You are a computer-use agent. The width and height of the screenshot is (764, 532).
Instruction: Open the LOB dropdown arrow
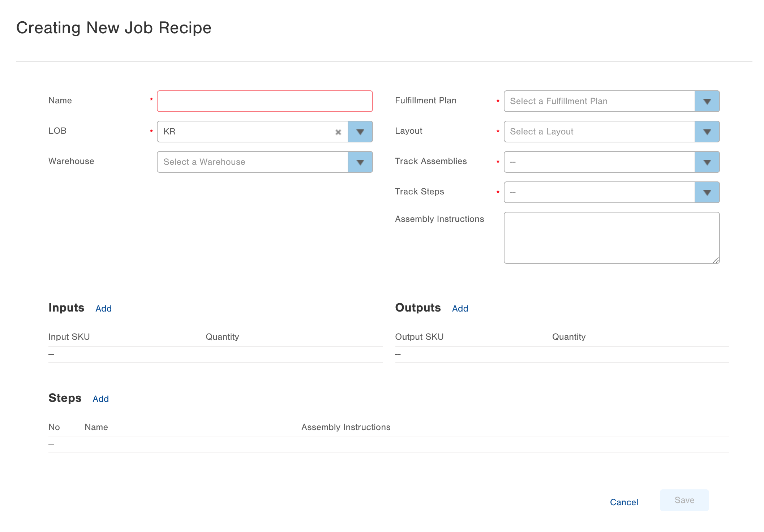360,132
